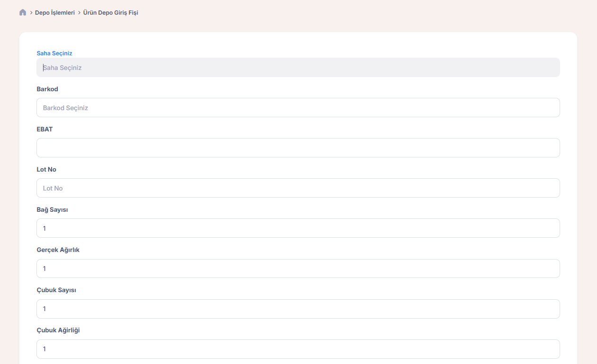Screen dimensions: 597x364
Task: Click the Çubuk Sayısı label text
Action: click(56, 290)
